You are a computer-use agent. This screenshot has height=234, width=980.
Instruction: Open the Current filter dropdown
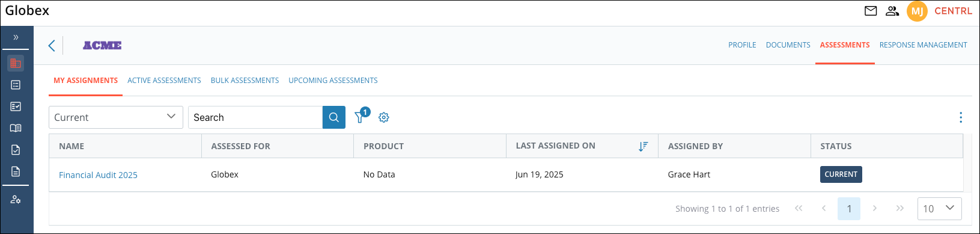(116, 117)
